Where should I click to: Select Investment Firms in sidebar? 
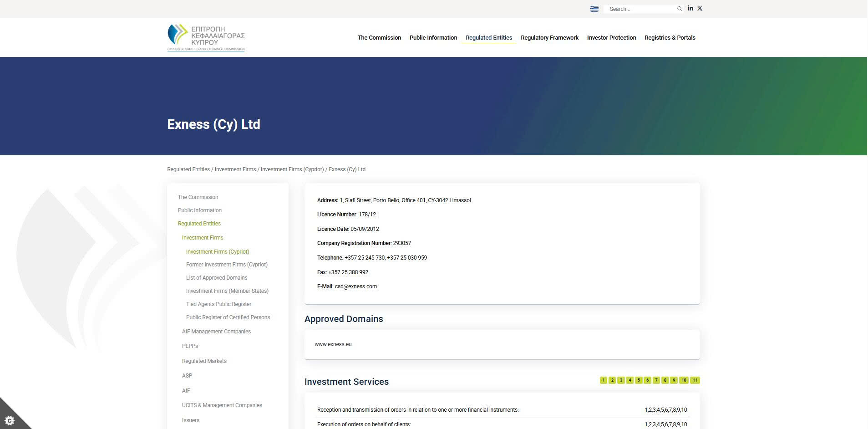point(203,238)
